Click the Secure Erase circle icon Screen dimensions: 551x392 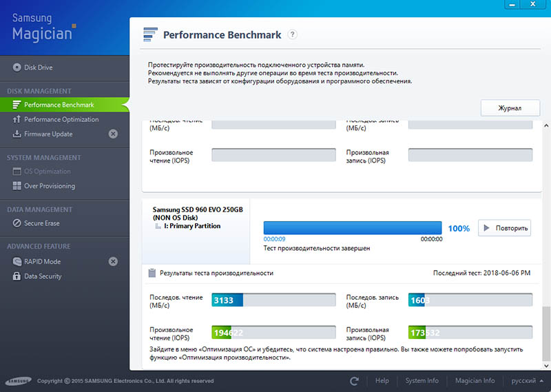17,223
